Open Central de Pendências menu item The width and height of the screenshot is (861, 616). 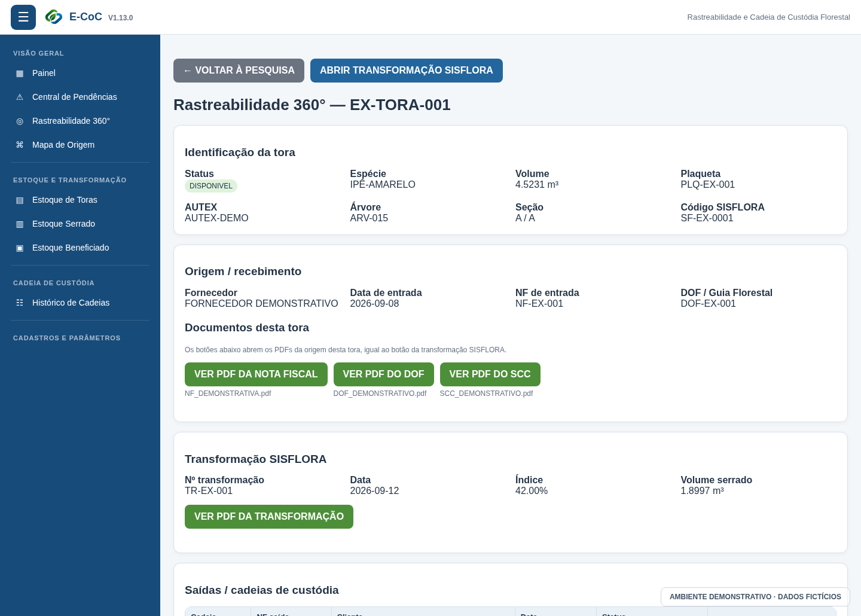tap(80, 97)
